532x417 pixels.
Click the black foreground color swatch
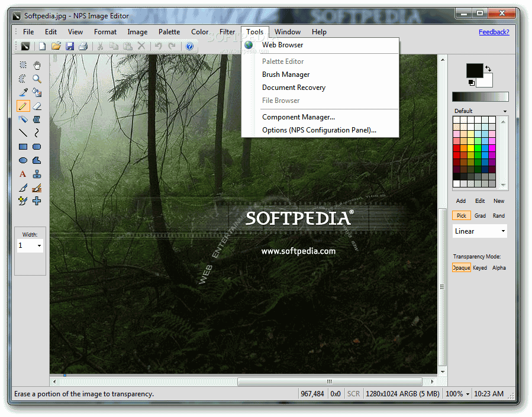475,70
